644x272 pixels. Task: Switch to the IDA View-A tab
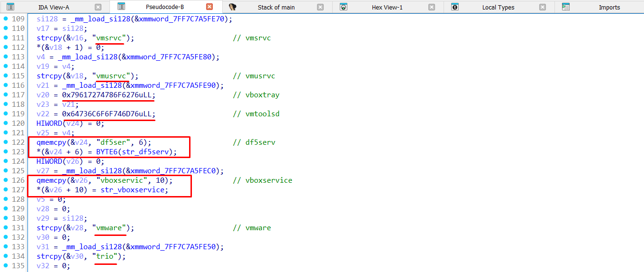tap(53, 7)
